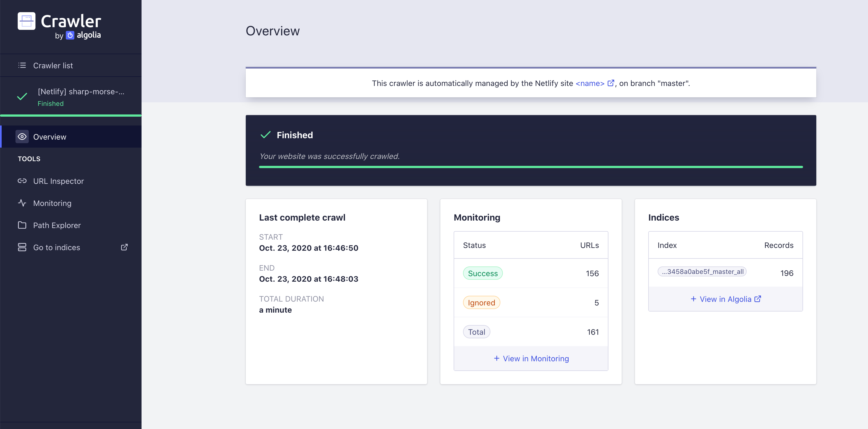Click the Crawler list menu icon
The height and width of the screenshot is (429, 868).
click(x=22, y=66)
